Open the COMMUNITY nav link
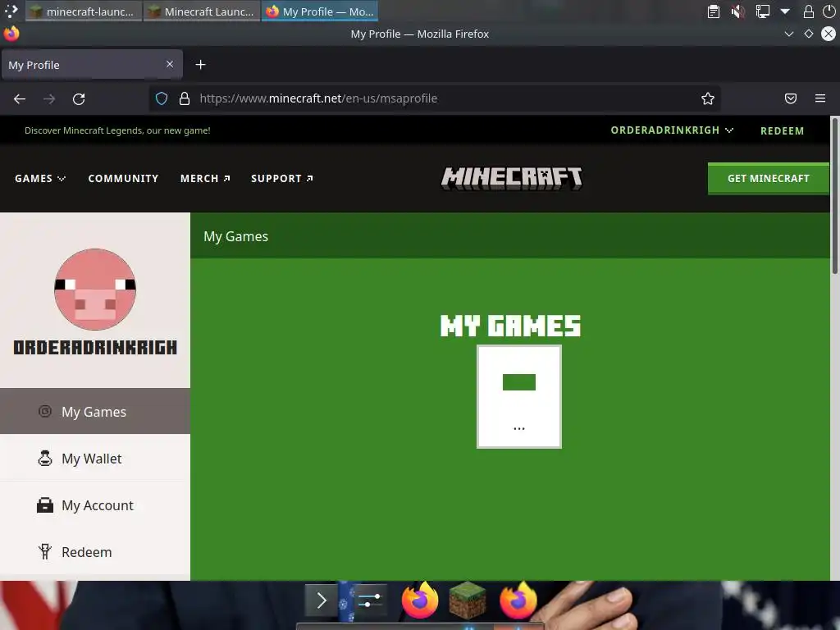This screenshot has height=630, width=840. (123, 178)
